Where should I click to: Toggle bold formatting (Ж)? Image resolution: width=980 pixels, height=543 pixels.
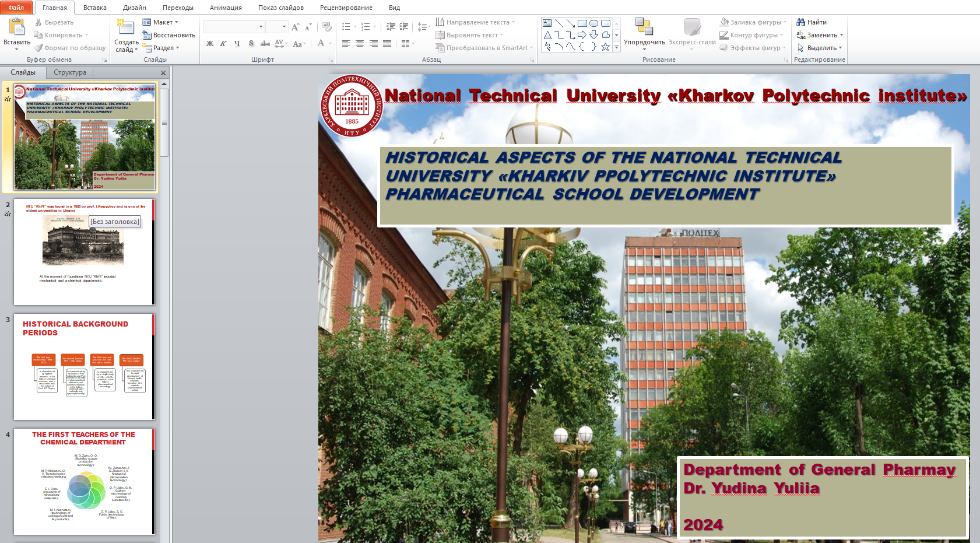coord(210,44)
